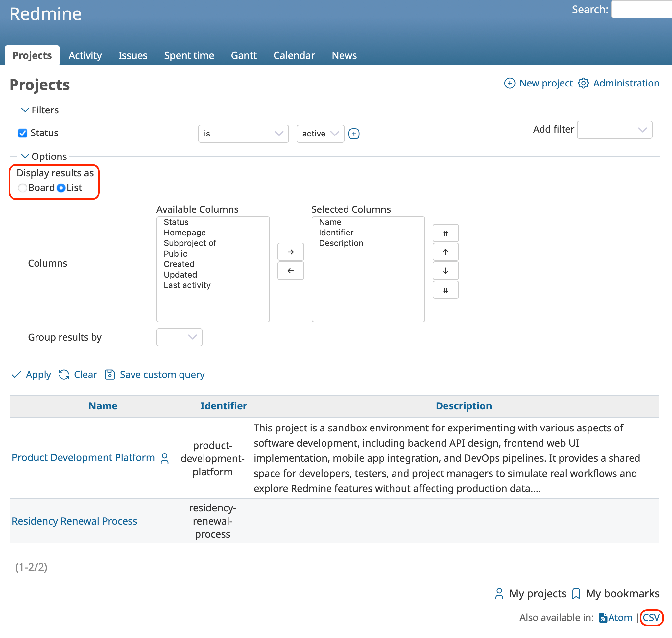Click the Administration gear icon

point(583,83)
